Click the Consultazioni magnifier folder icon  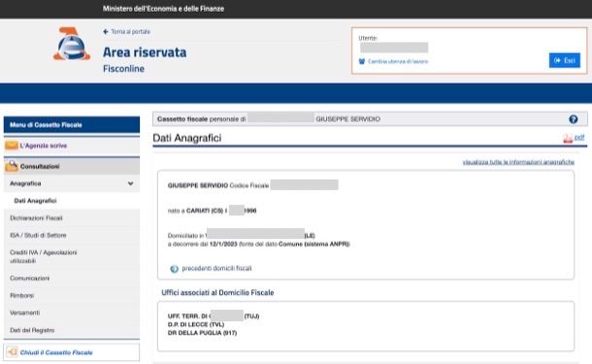(x=12, y=166)
